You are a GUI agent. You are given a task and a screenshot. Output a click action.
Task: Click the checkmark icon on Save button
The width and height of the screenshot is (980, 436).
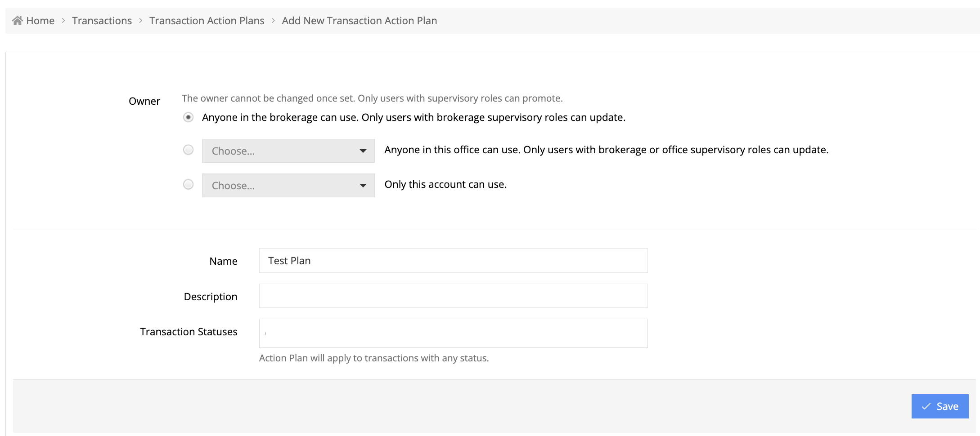pos(926,406)
